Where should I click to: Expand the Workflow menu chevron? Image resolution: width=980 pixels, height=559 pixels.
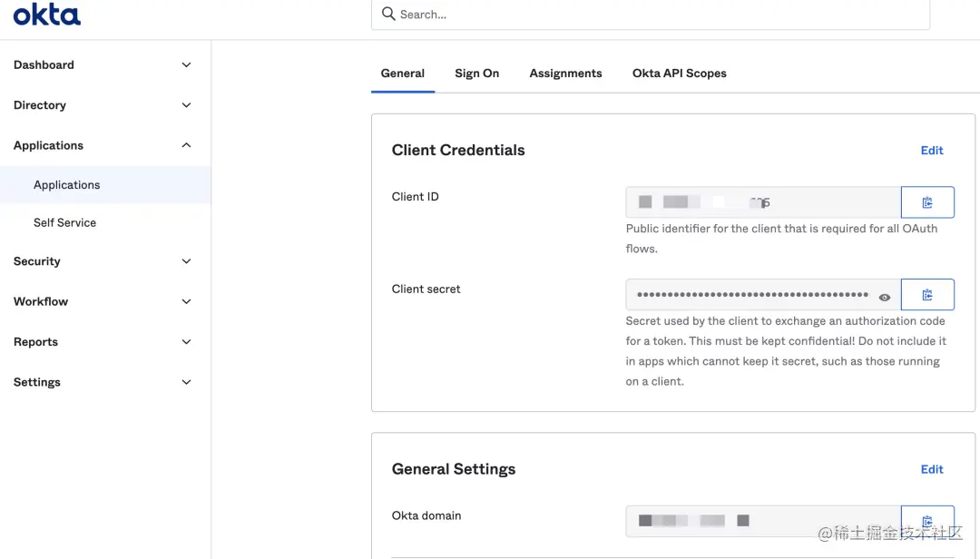[x=186, y=301]
